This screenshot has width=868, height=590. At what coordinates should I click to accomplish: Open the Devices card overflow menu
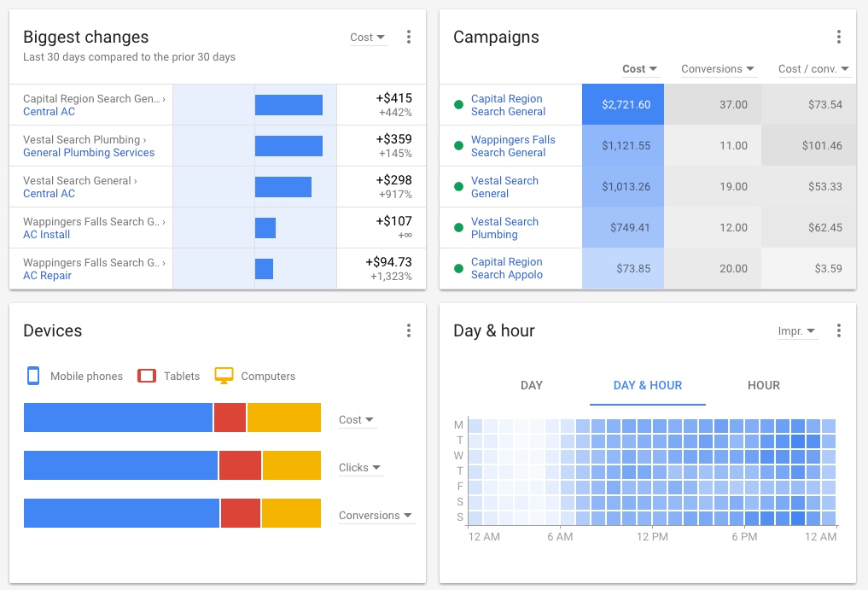pos(409,330)
